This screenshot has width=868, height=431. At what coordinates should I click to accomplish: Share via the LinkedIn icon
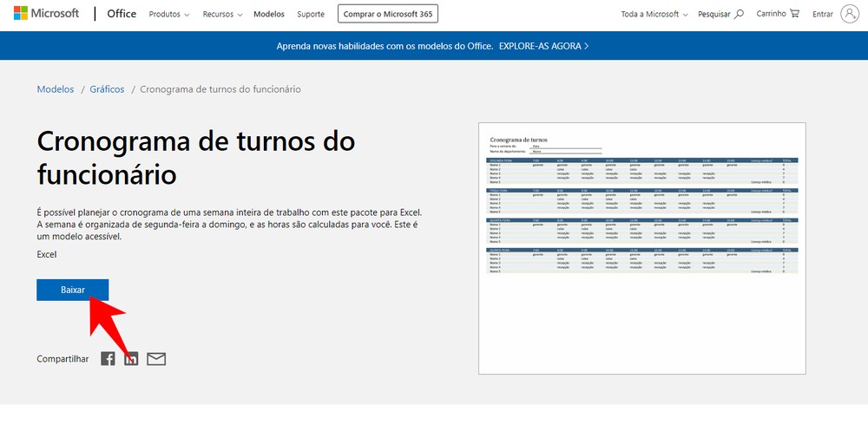[x=131, y=359]
